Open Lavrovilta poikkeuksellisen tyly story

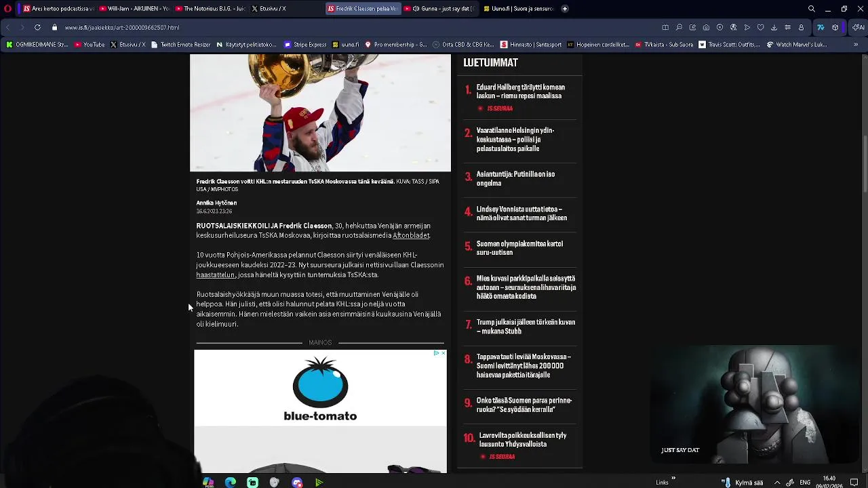pos(523,439)
